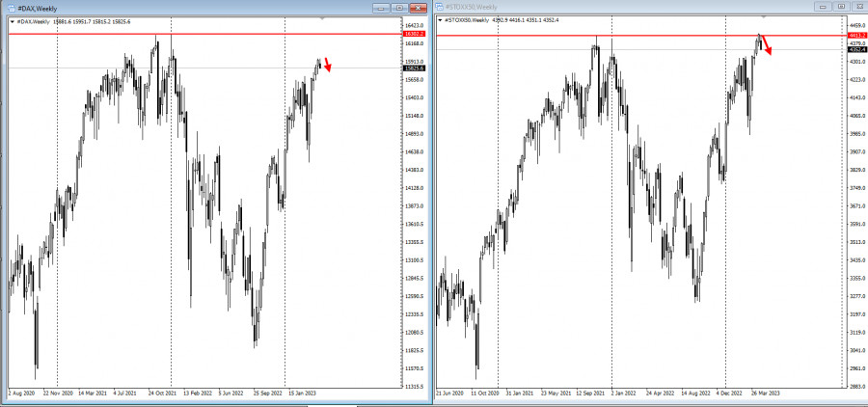The width and height of the screenshot is (868, 407).
Task: Click the 24 Apr 2022 date label
Action: tap(660, 393)
